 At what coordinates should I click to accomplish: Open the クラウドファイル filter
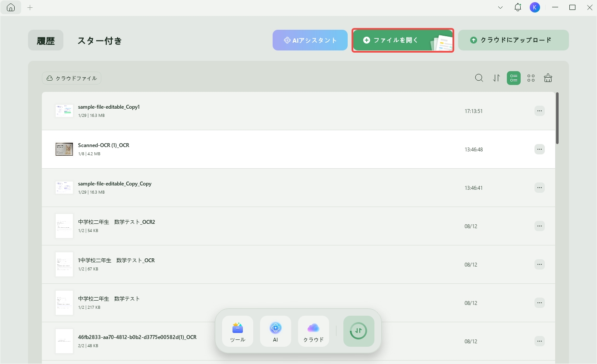point(72,78)
